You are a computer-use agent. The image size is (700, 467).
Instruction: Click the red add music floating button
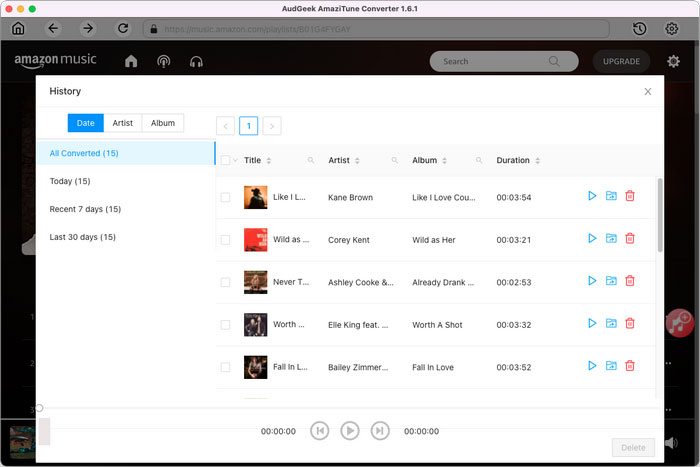[x=679, y=323]
